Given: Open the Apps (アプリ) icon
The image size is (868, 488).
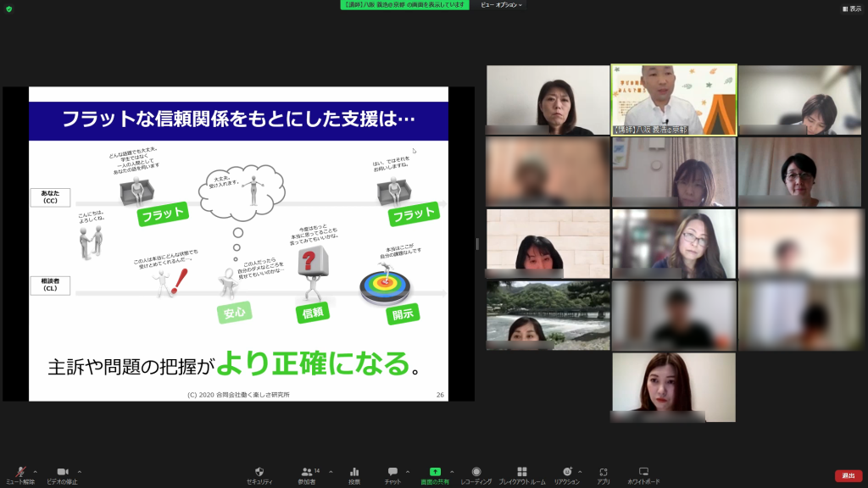Looking at the screenshot, I should (x=604, y=474).
